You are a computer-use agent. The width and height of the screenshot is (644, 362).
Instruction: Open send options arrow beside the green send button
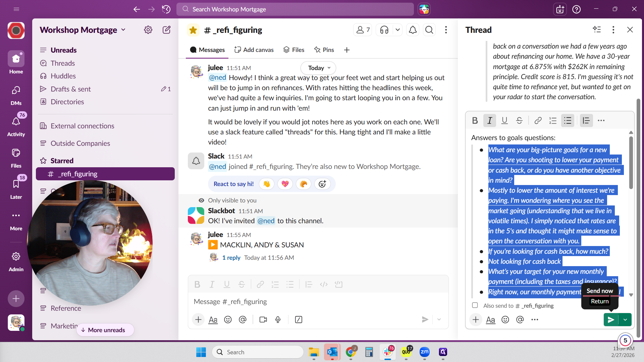point(625,320)
